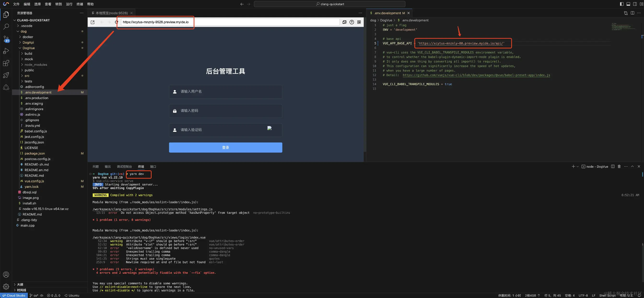Open preview in external browser icon
The height and width of the screenshot is (298, 644).
tap(93, 22)
